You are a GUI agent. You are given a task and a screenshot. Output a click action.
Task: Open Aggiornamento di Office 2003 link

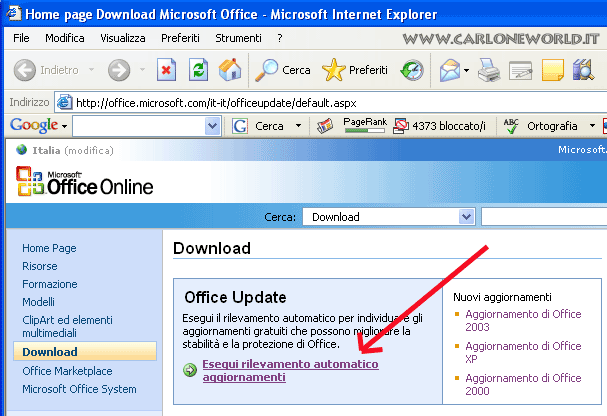point(523,320)
